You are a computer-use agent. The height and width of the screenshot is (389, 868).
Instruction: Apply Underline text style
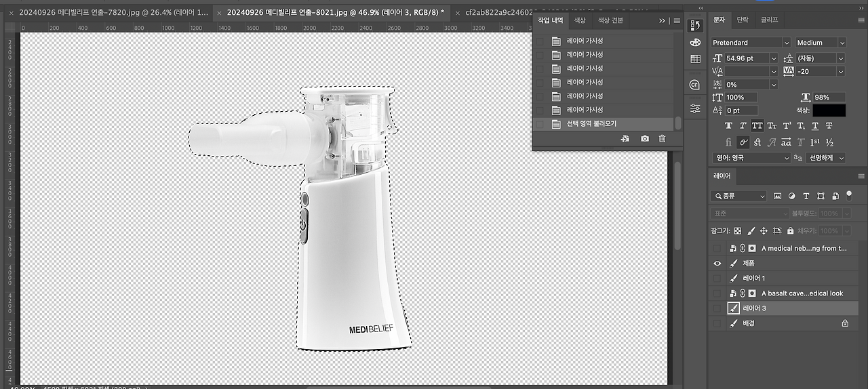pyautogui.click(x=815, y=125)
